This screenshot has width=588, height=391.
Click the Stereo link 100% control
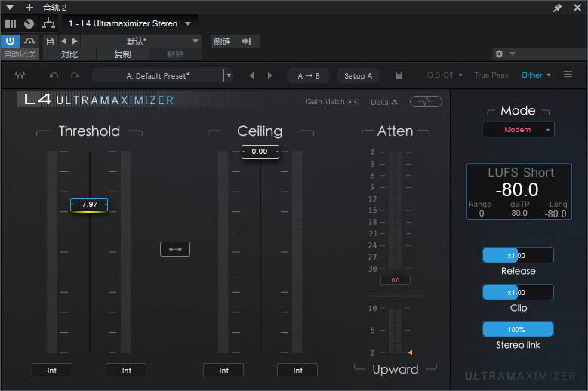point(518,330)
